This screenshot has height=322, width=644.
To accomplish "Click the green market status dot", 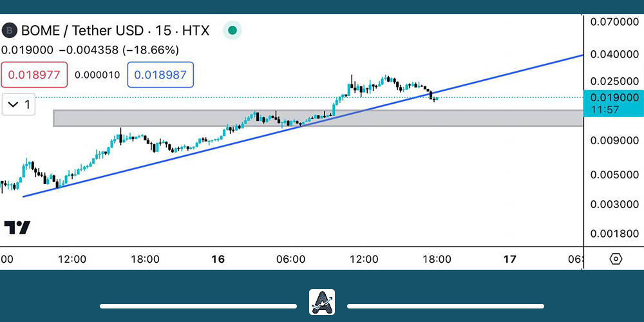I will click(x=232, y=30).
